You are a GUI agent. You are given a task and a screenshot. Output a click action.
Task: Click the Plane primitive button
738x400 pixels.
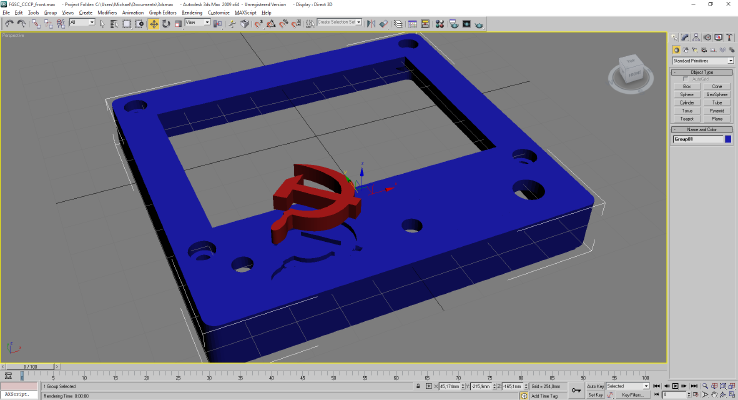pyautogui.click(x=717, y=119)
